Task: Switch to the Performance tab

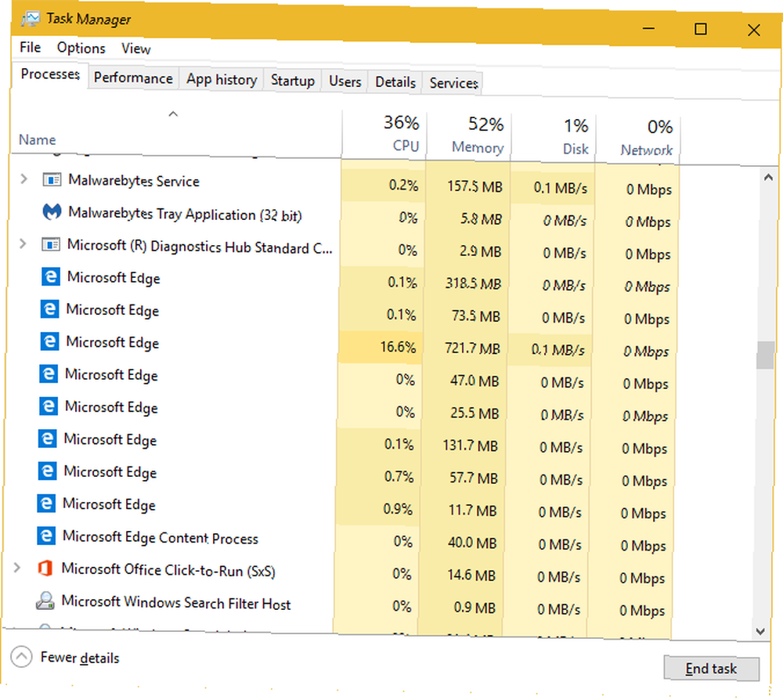Action: (133, 78)
